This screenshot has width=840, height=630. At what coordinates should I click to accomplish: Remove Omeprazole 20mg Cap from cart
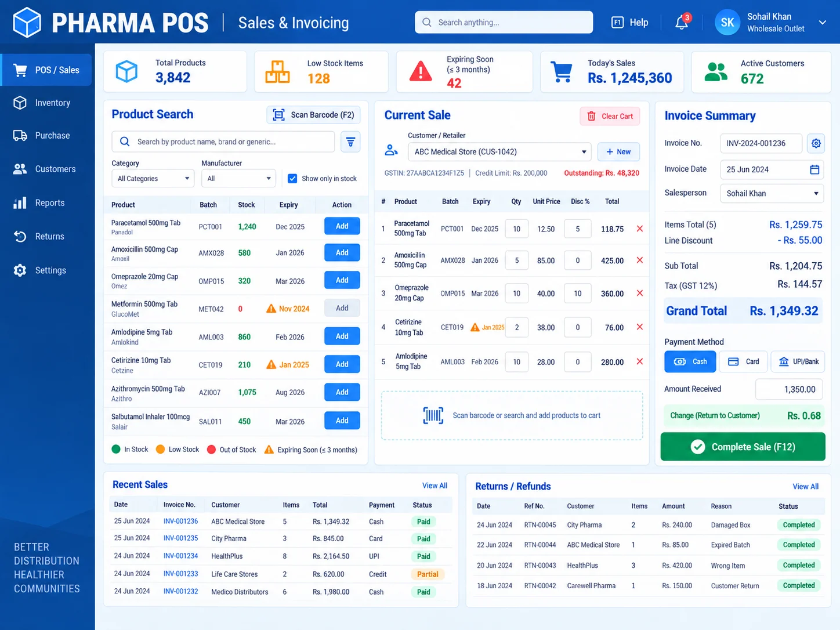(640, 293)
